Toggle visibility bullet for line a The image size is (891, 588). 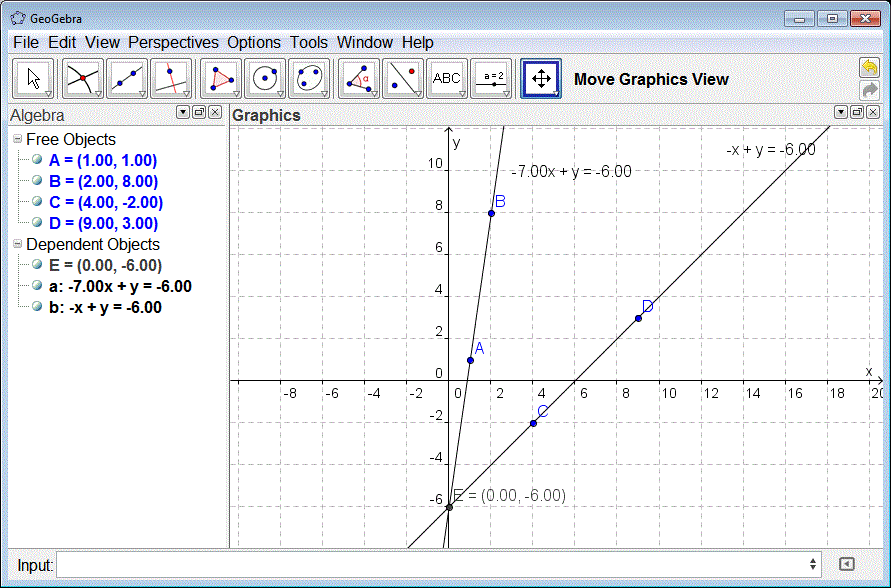(37, 286)
